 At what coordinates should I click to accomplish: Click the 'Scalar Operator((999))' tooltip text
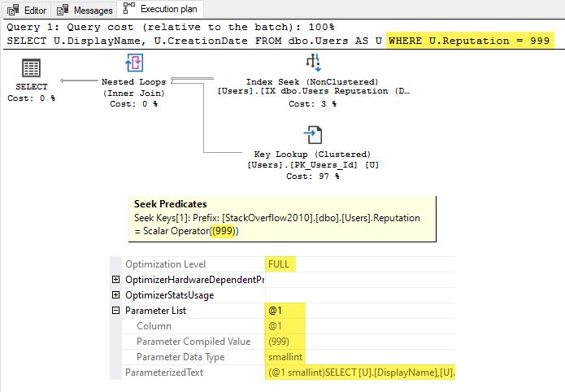tap(190, 231)
